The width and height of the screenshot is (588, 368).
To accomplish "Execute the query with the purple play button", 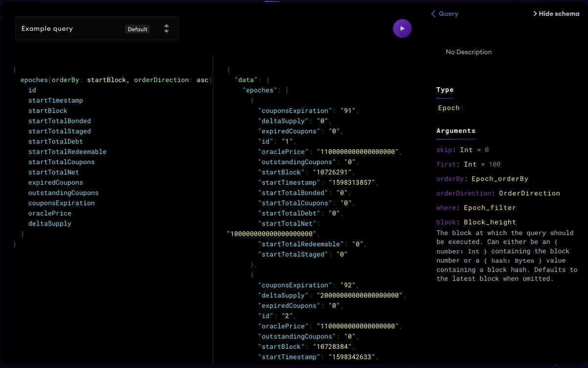I will [x=402, y=28].
